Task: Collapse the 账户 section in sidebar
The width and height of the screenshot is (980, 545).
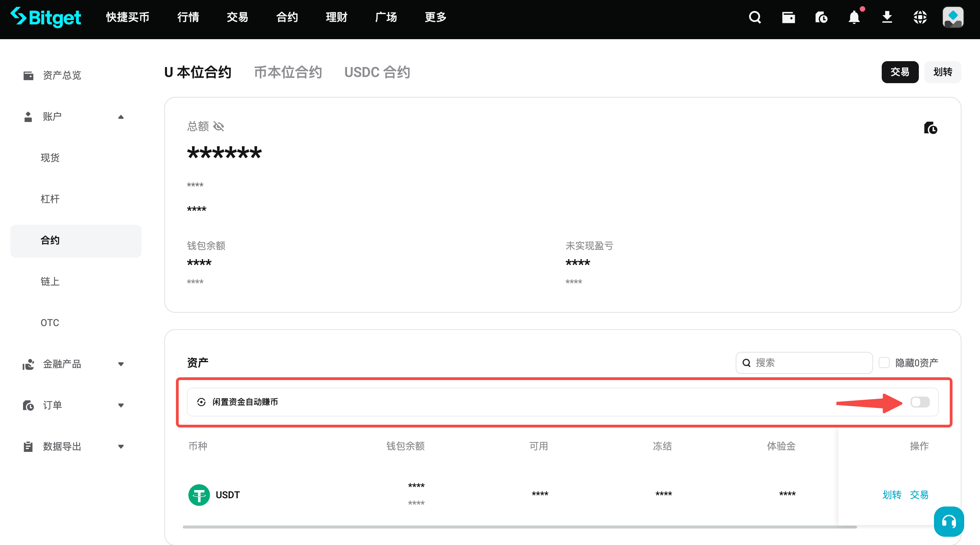Action: [x=121, y=117]
